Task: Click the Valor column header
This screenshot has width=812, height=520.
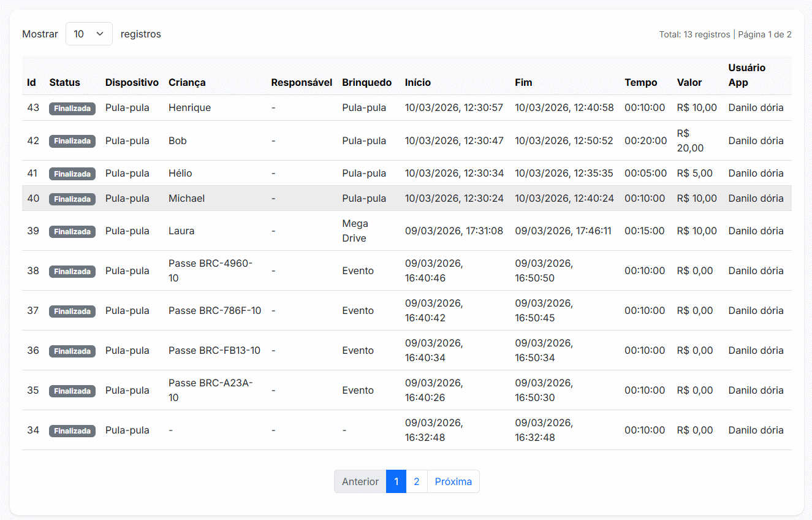Action: [689, 82]
